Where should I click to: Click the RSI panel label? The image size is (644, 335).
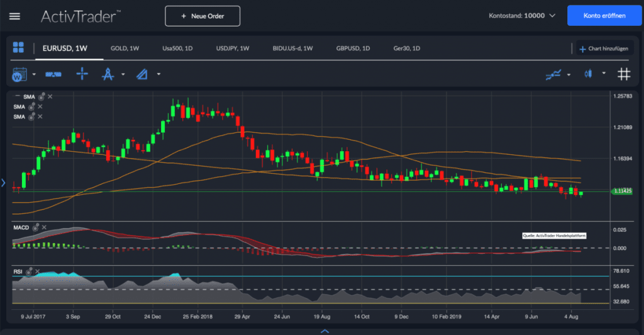[18, 271]
